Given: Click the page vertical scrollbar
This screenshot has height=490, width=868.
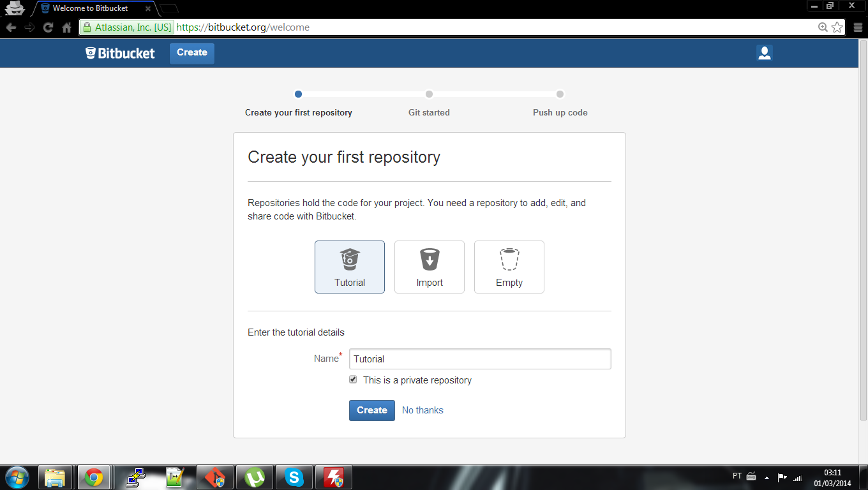Looking at the screenshot, I should (863, 230).
